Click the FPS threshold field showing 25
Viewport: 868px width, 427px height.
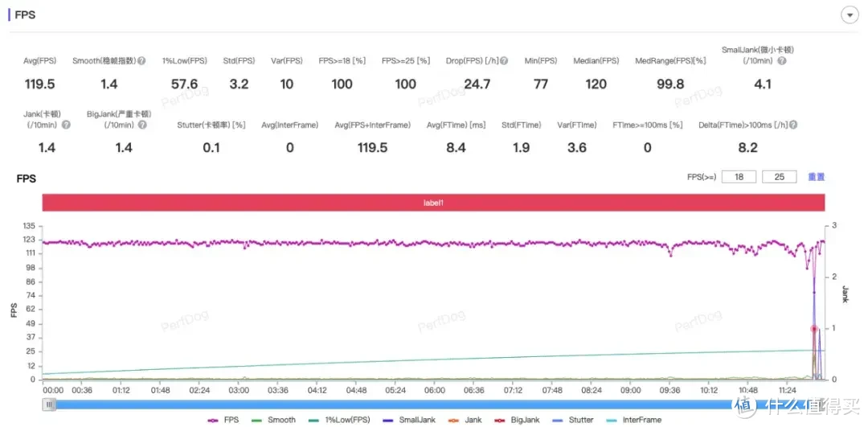pos(779,177)
